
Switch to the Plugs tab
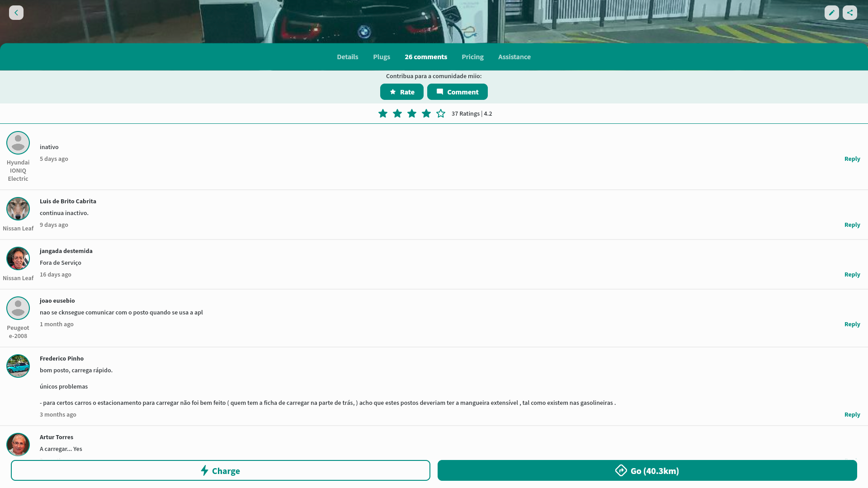382,57
